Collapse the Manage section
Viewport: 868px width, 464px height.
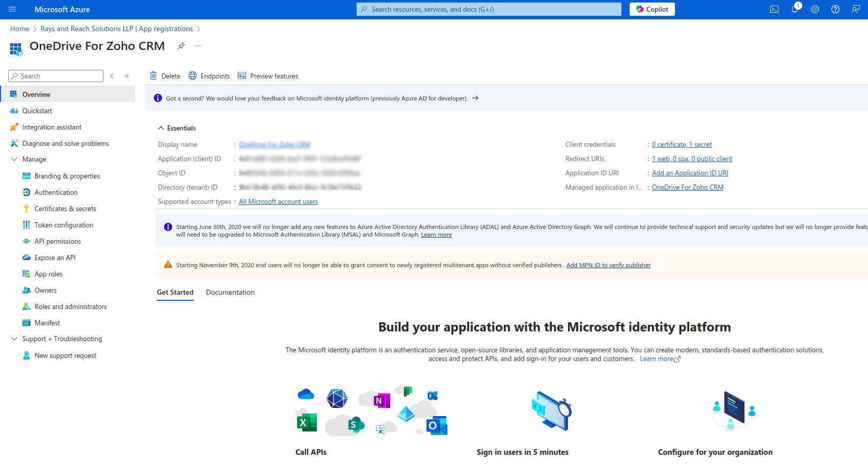[14, 159]
